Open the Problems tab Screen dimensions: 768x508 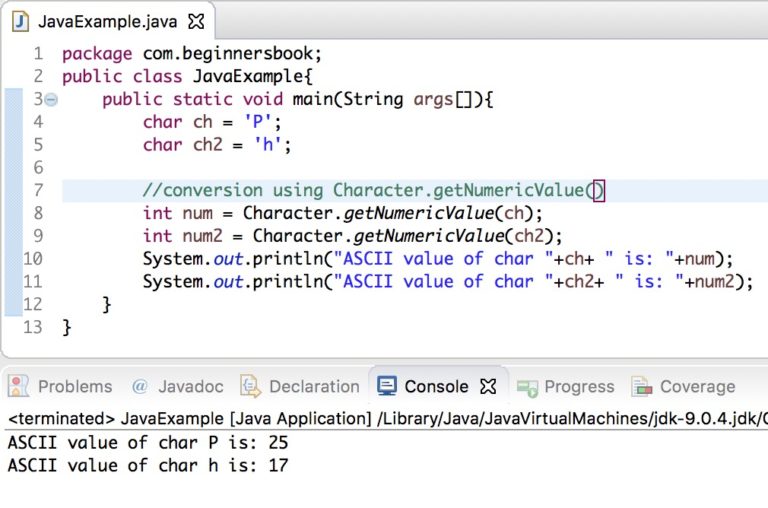75,387
